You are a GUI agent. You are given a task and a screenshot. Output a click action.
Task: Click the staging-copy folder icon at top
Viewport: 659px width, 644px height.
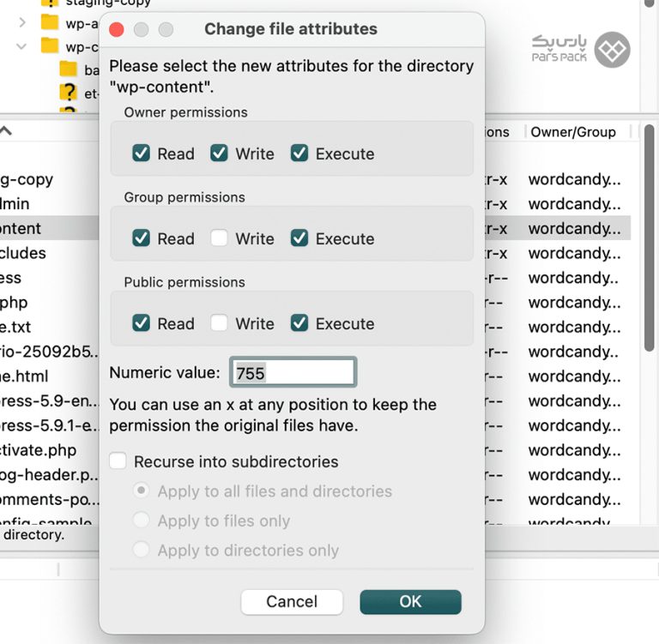click(x=50, y=3)
